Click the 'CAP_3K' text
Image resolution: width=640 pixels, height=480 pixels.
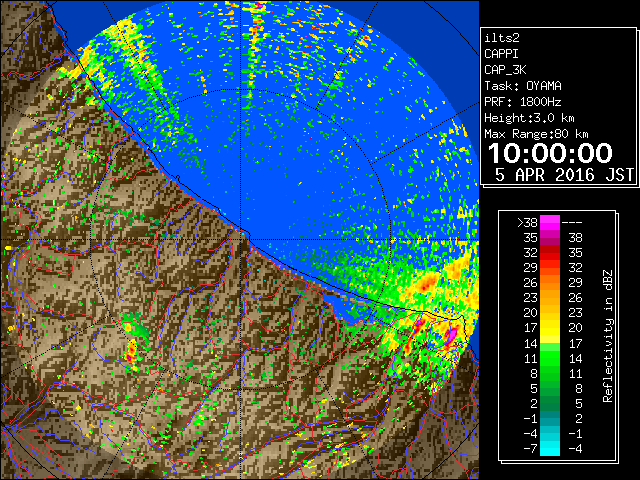[x=505, y=70]
